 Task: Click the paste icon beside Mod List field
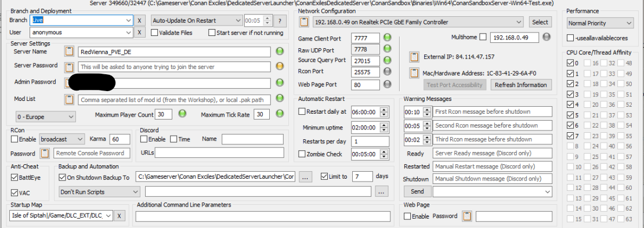(x=70, y=99)
